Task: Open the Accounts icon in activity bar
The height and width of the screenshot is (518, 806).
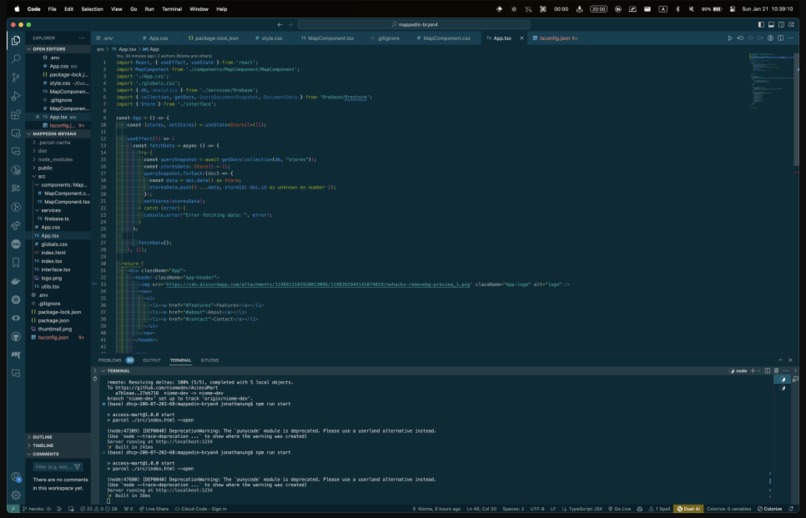Action: pyautogui.click(x=16, y=477)
